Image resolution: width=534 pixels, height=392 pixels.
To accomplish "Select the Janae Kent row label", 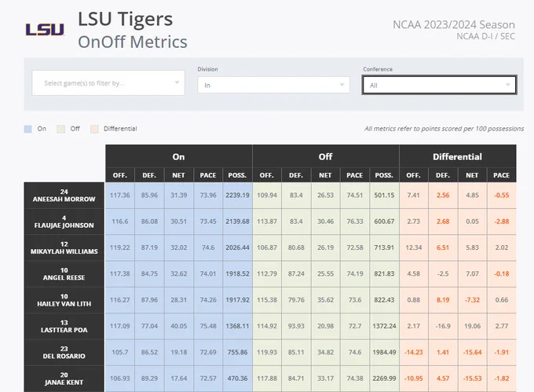I will coord(64,379).
